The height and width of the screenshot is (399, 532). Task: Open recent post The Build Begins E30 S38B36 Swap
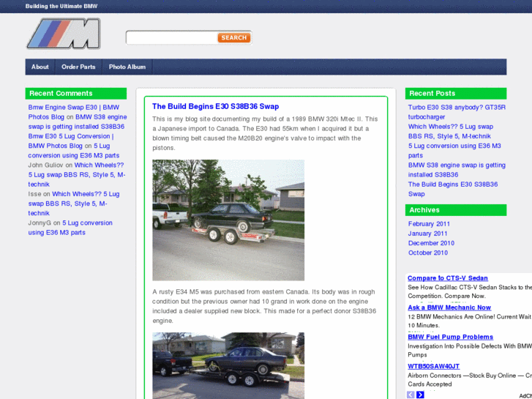(453, 189)
